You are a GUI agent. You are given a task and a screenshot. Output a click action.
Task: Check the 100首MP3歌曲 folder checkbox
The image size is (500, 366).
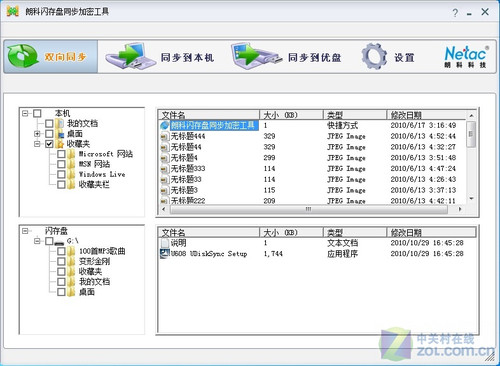[61, 251]
